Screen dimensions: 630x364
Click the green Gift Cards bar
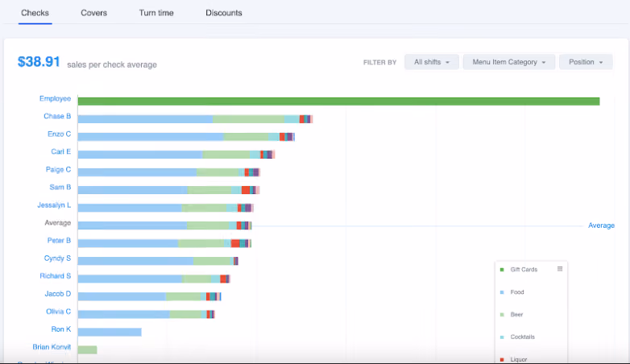[338, 101]
